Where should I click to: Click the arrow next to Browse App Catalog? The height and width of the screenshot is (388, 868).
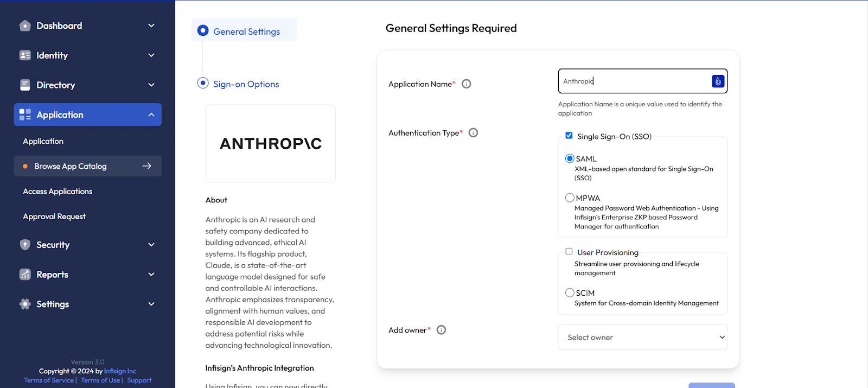tap(146, 166)
